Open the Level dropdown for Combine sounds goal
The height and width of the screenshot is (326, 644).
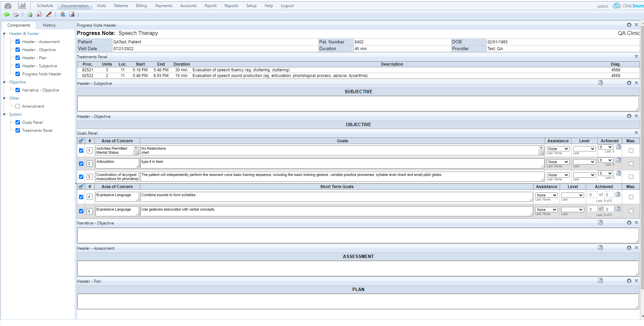572,195
